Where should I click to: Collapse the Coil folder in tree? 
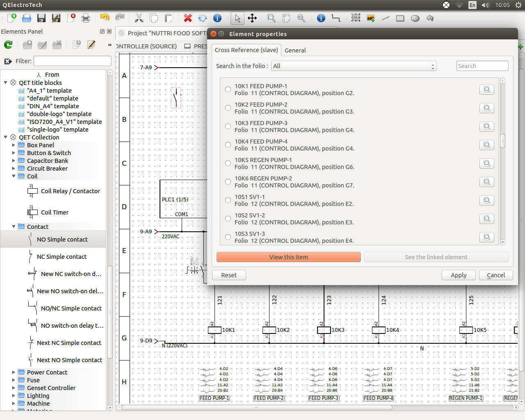click(14, 176)
